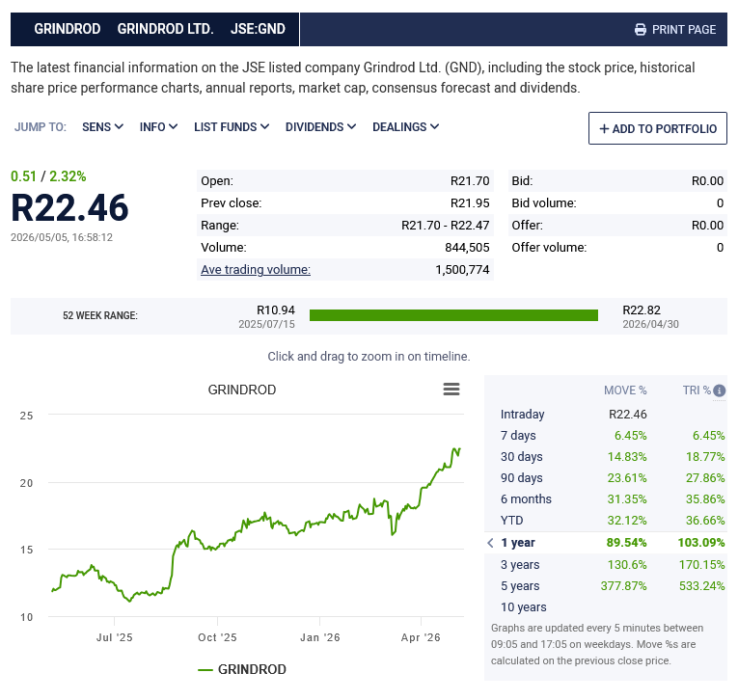The height and width of the screenshot is (700, 738).
Task: Click the 5 years TRI value 533.24%
Action: 701,586
